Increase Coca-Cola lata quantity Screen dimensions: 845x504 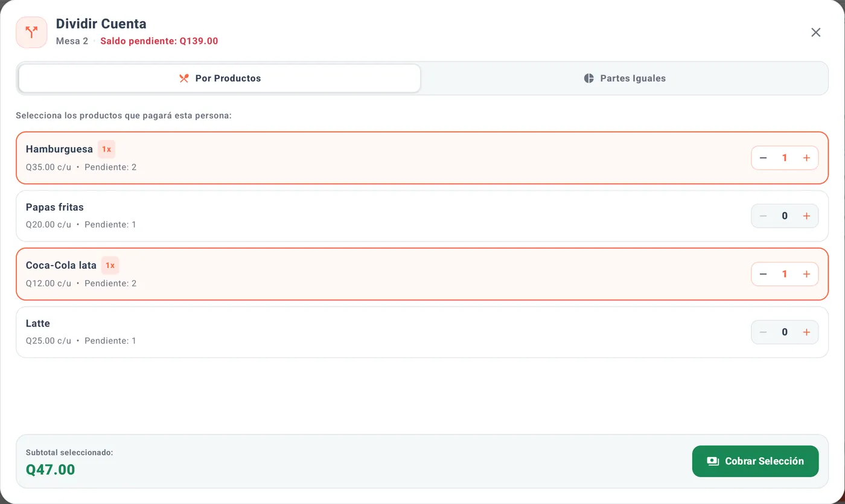click(x=806, y=274)
